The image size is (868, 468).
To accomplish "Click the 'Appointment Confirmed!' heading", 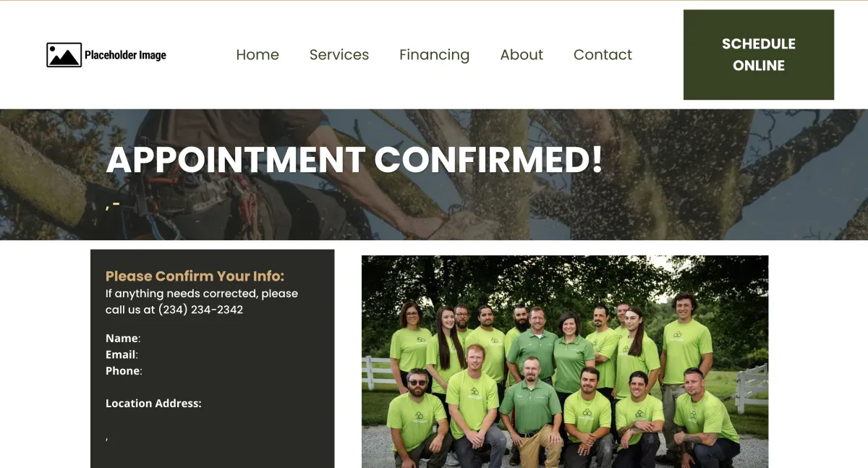I will 354,160.
